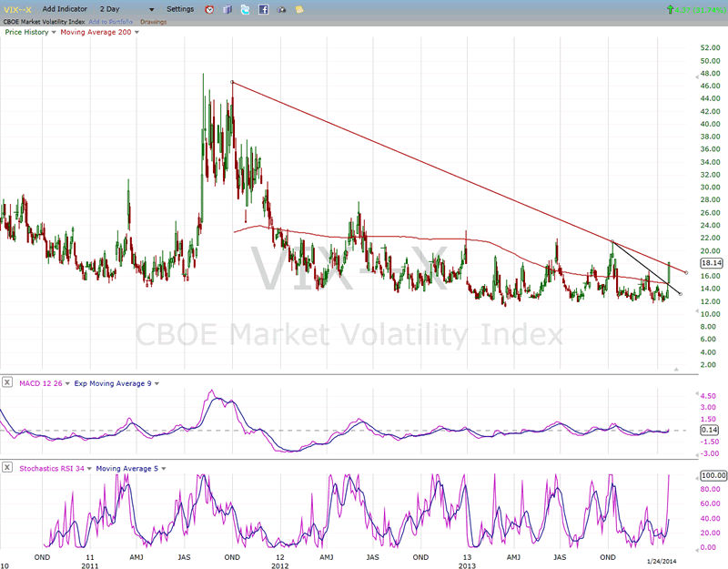
Task: Open chart Settings
Action: coord(180,9)
